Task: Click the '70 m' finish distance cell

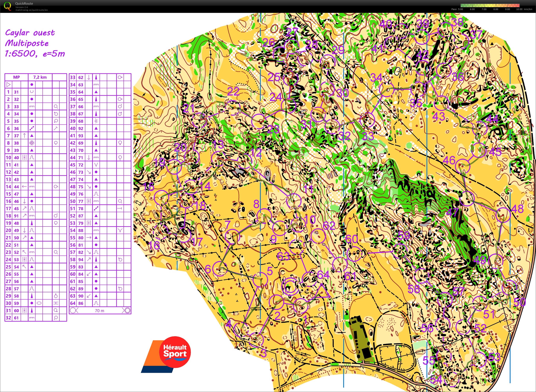Action: (99, 311)
